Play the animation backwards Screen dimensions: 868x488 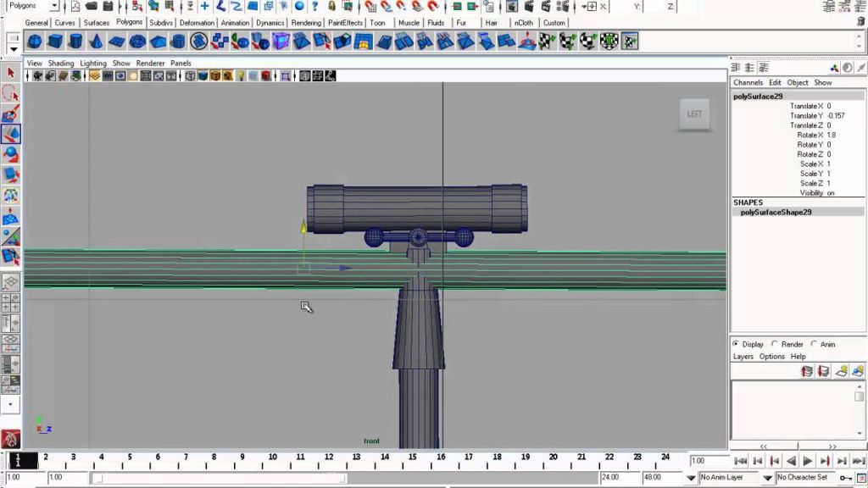[x=791, y=461]
